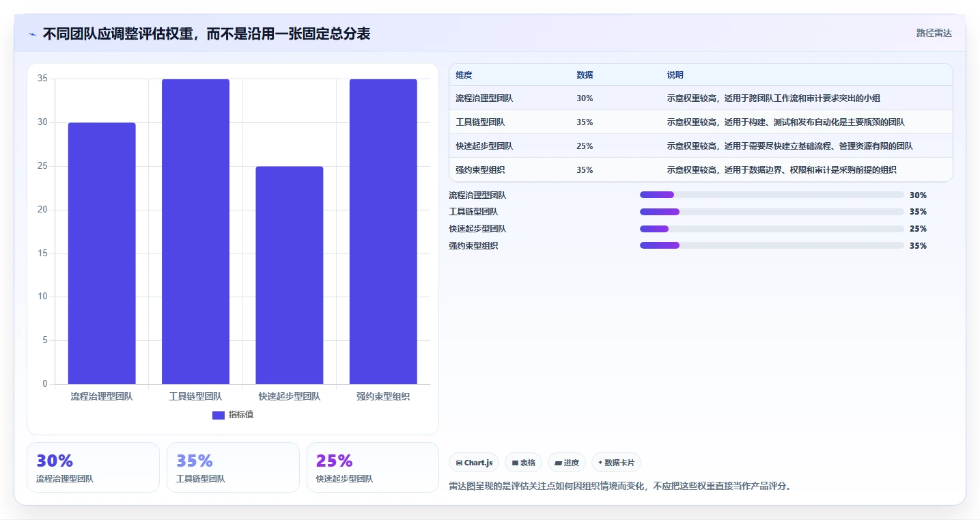Click the 25% 快速起步型团队 data card
980x520 pixels.
(373, 467)
